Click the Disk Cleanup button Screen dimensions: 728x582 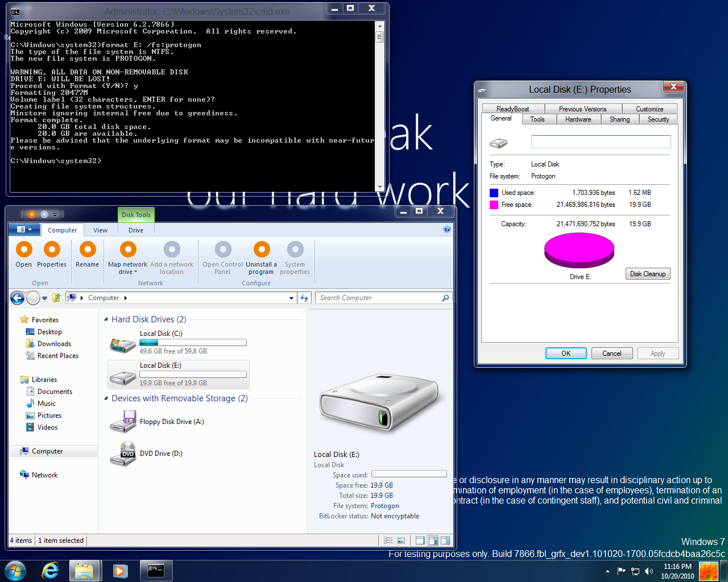[x=647, y=274]
